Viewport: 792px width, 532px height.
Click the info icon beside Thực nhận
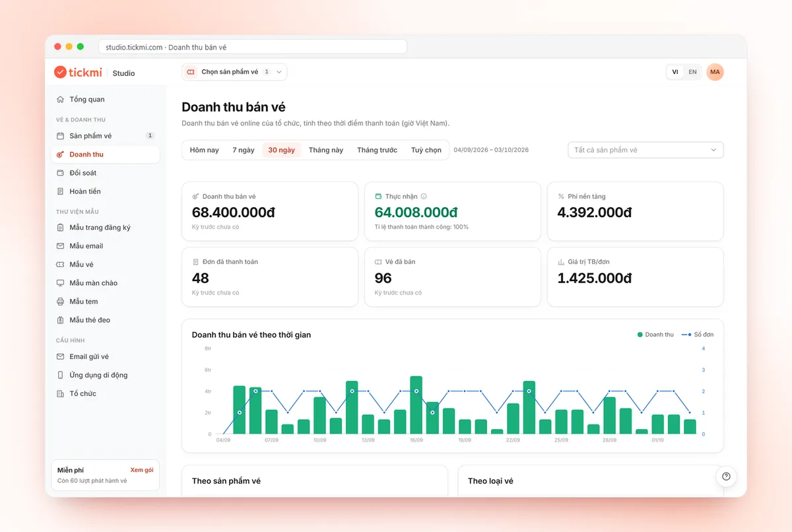click(424, 196)
